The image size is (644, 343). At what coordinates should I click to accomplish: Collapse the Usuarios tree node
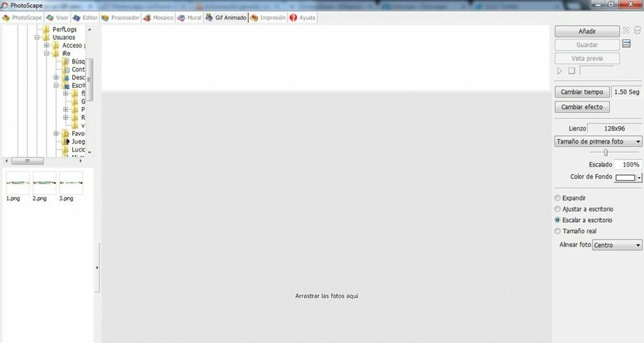[37, 37]
